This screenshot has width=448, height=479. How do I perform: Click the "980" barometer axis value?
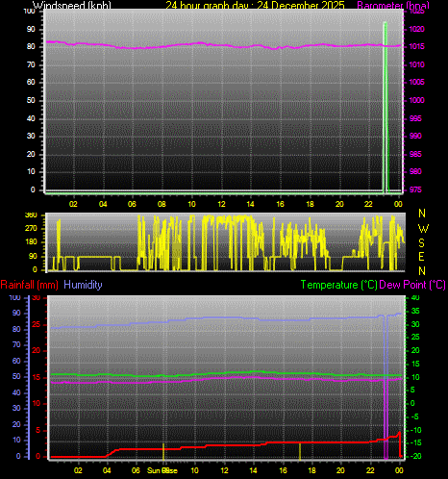(x=415, y=171)
